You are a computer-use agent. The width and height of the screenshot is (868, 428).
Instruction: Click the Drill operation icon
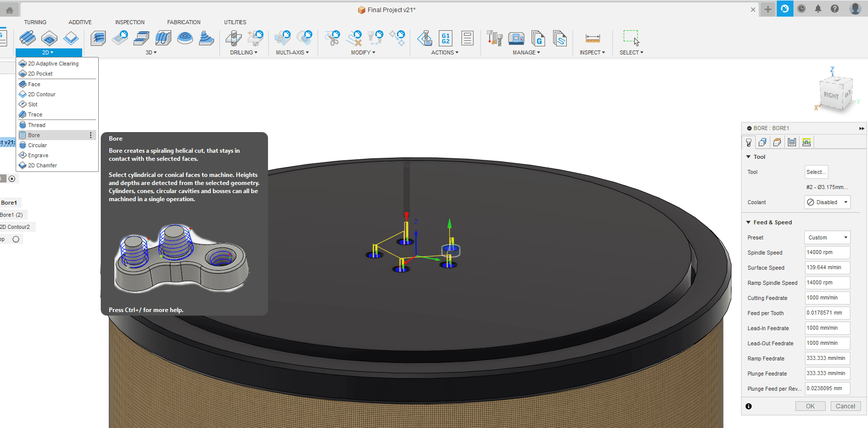[x=233, y=38]
